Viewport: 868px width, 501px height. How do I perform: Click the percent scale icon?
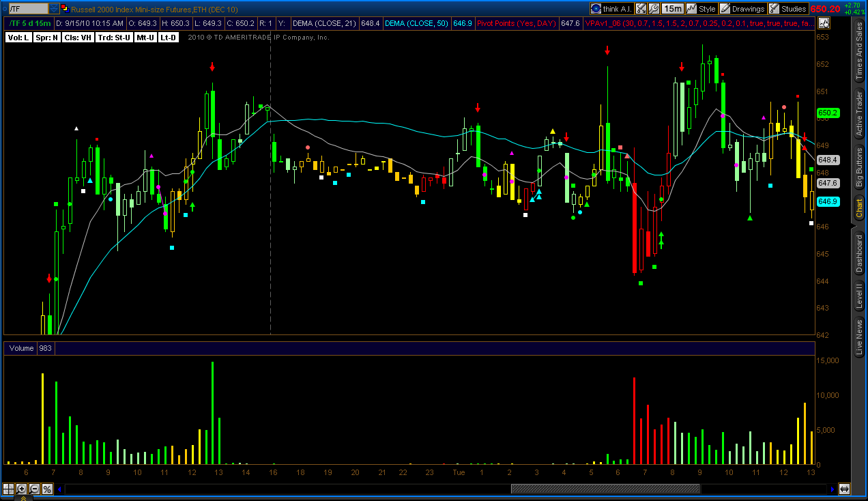coord(47,489)
